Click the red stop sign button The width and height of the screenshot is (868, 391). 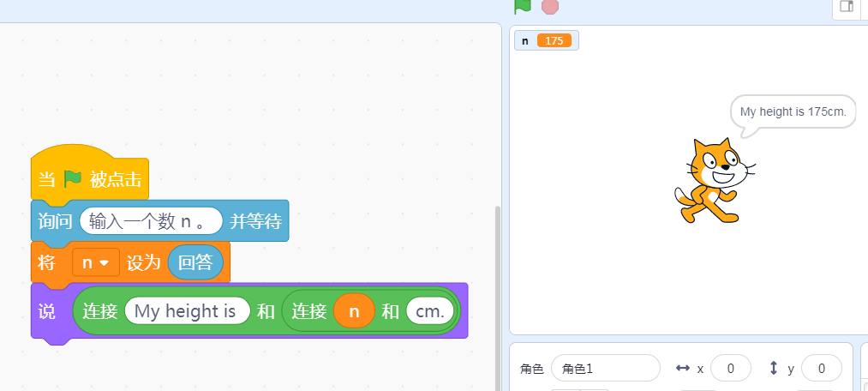(550, 7)
